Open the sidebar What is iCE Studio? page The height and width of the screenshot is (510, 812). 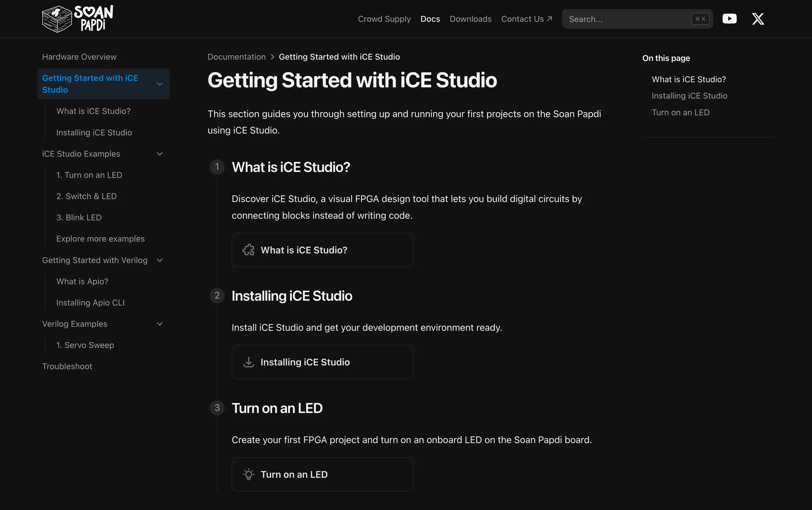93,111
